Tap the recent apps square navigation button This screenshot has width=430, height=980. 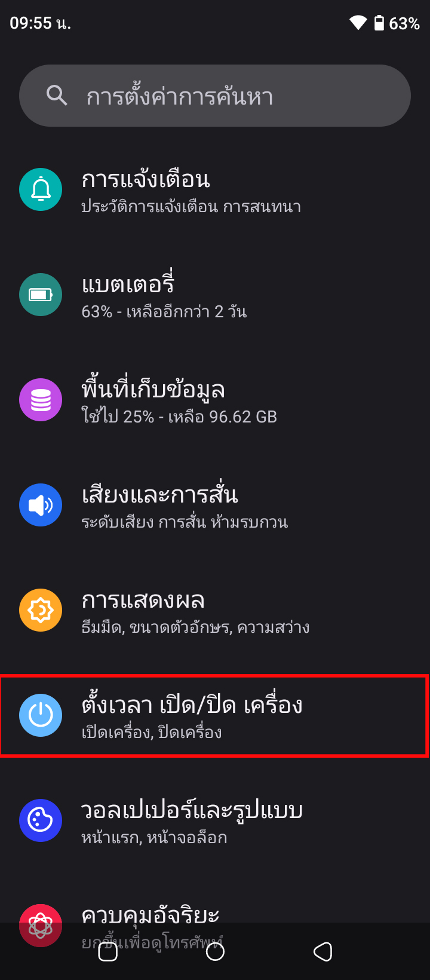tap(107, 951)
